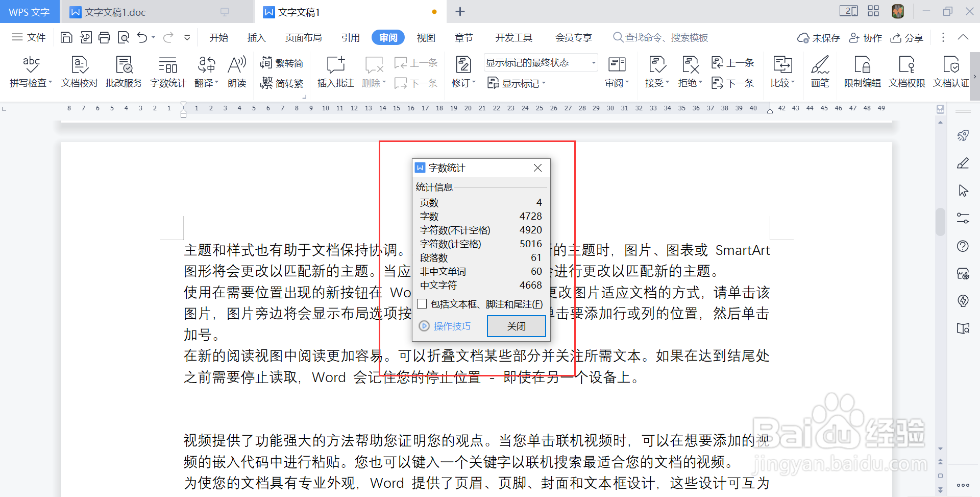Click the print icon in quick access bar
980x497 pixels.
[x=104, y=37]
